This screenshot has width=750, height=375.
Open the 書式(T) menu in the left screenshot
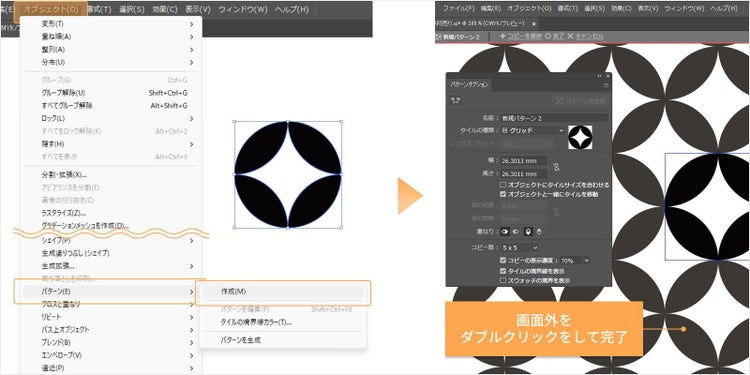click(x=100, y=10)
